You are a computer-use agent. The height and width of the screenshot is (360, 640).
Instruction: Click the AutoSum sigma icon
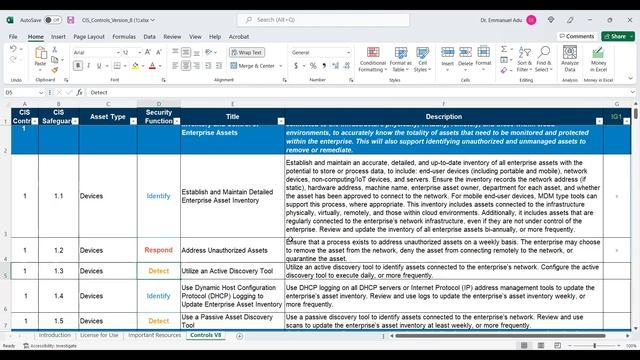[x=504, y=49]
